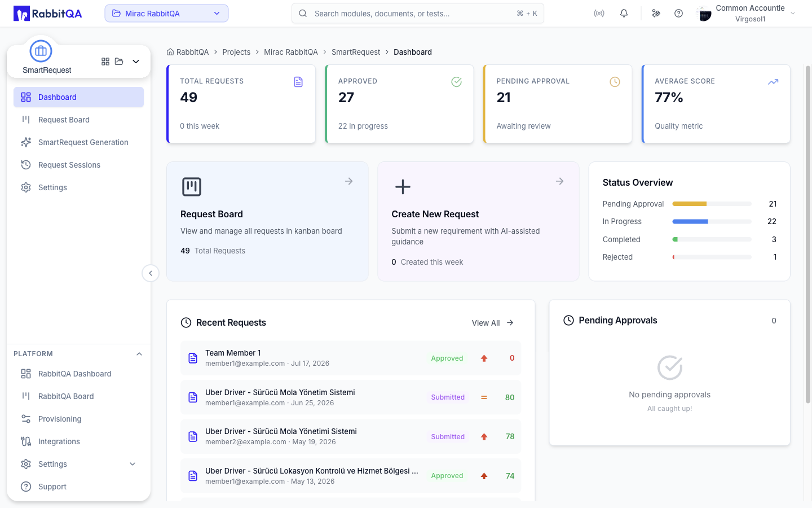The image size is (812, 508).
Task: Open Integrations in platform section
Action: click(78, 441)
